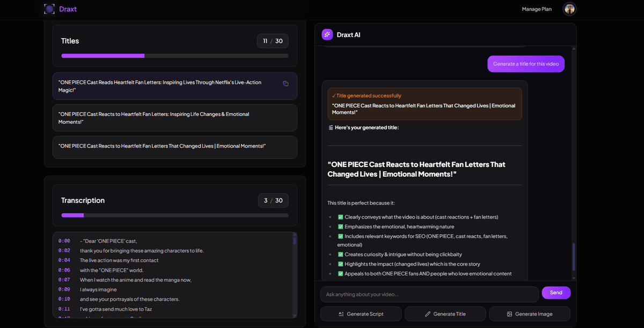Image resolution: width=644 pixels, height=328 pixels.
Task: Click the 'Generate a title for this video' message
Action: (525, 64)
